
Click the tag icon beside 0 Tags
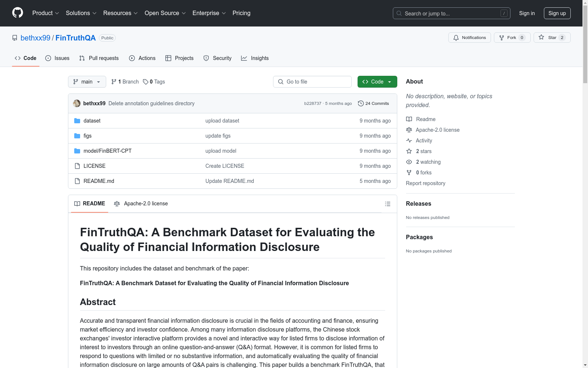coord(146,82)
